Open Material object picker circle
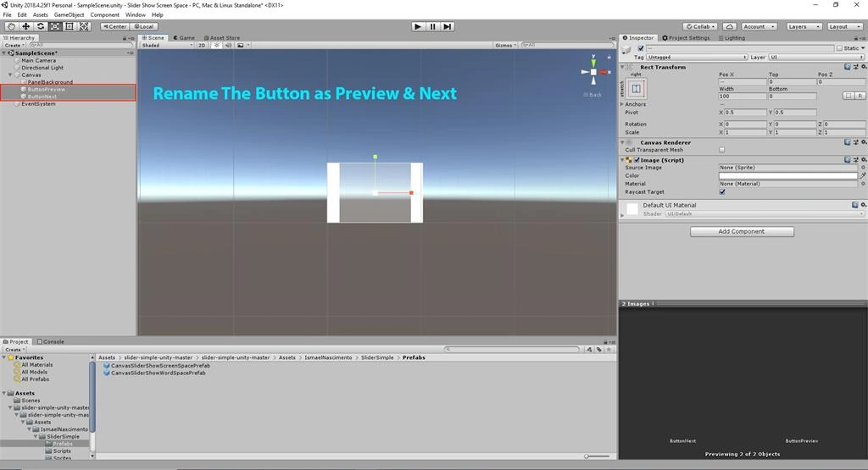 coord(863,184)
